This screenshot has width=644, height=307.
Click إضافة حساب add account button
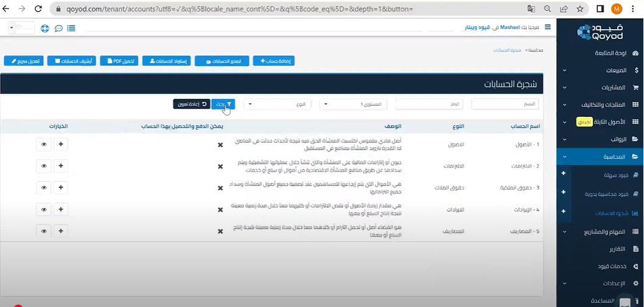(273, 61)
